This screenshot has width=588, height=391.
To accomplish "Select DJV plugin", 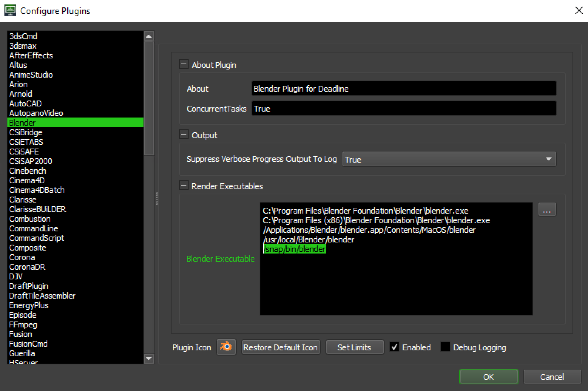I will 75,276.
